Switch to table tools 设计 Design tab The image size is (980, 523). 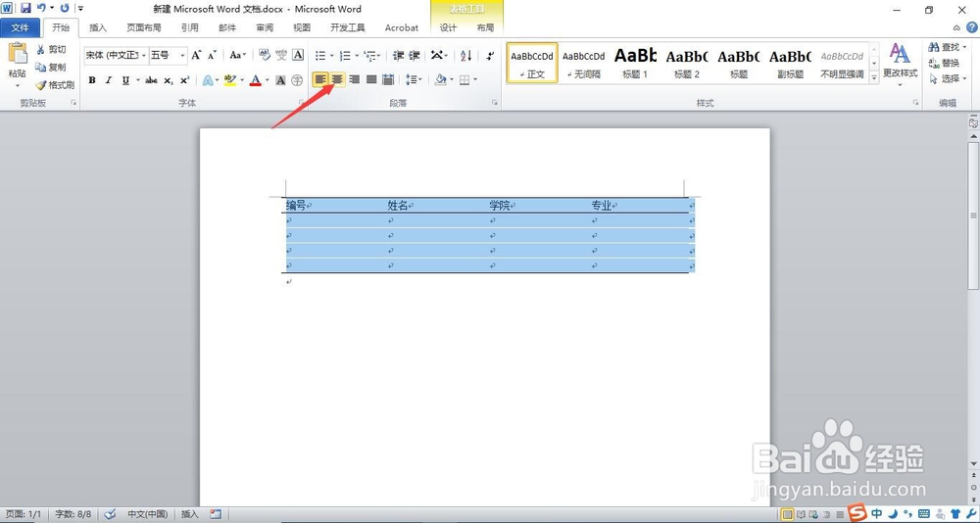click(448, 27)
